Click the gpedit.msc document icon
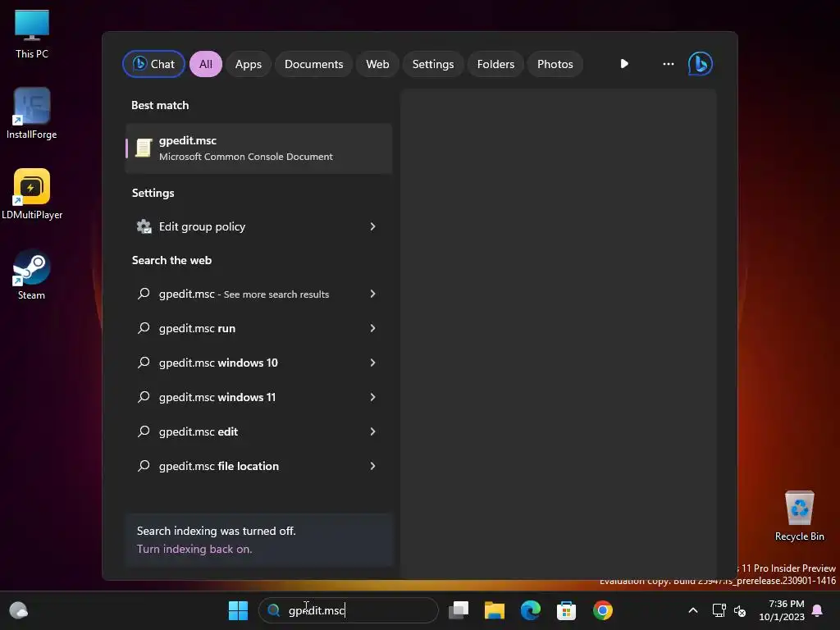Screen dimensions: 840x630 [144, 148]
